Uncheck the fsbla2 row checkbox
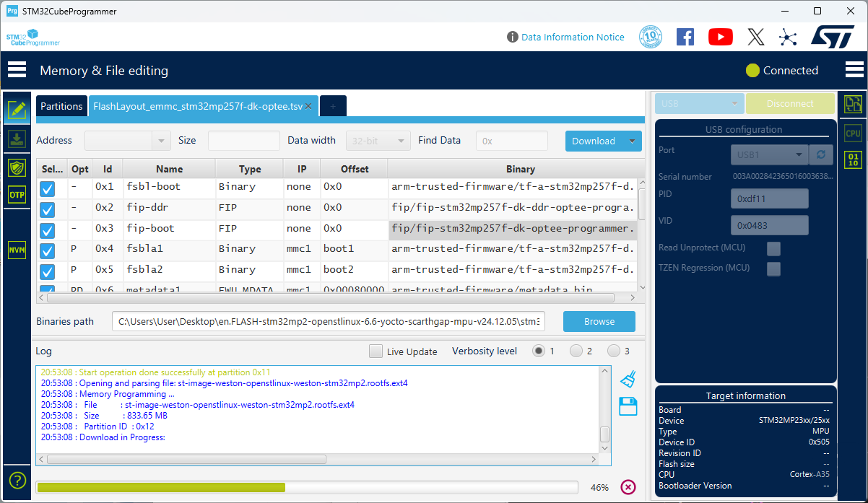The height and width of the screenshot is (503, 868). click(47, 272)
